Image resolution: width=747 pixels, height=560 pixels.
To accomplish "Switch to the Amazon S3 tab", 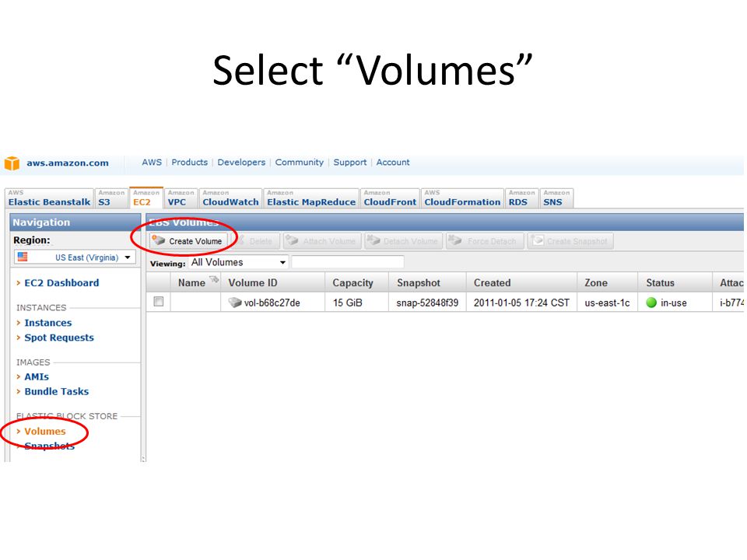I will [x=111, y=198].
